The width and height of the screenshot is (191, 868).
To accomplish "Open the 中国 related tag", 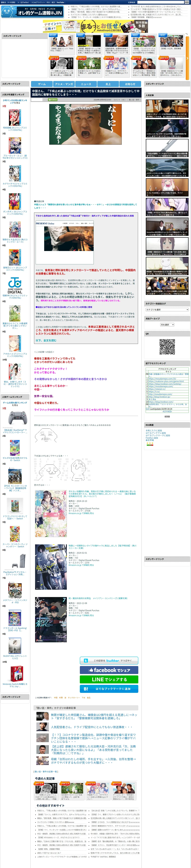I will [x=56, y=697].
